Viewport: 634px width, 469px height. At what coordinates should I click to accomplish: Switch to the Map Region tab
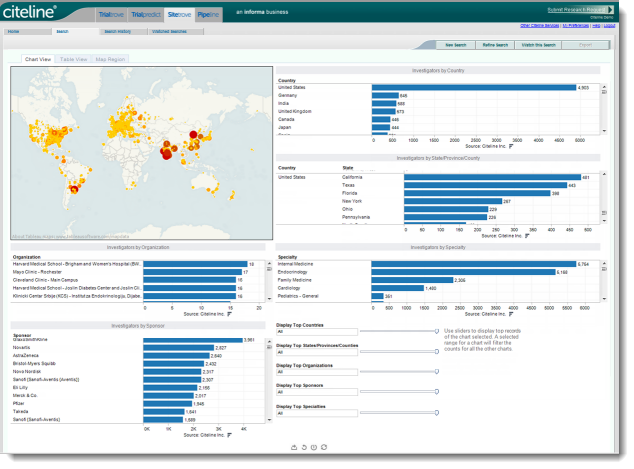coord(110,59)
